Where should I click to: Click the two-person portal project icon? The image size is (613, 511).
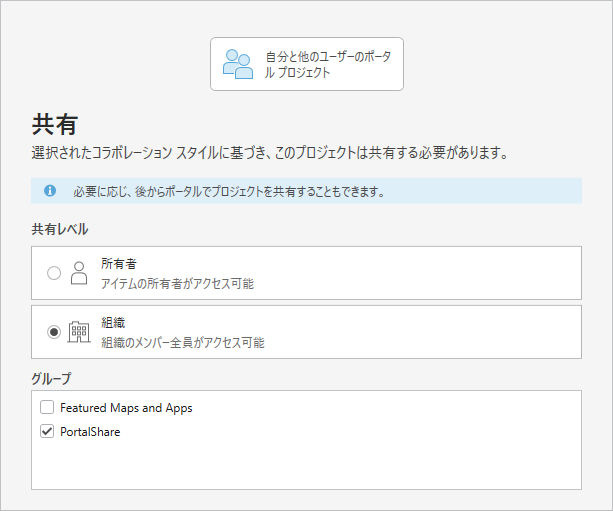click(237, 64)
